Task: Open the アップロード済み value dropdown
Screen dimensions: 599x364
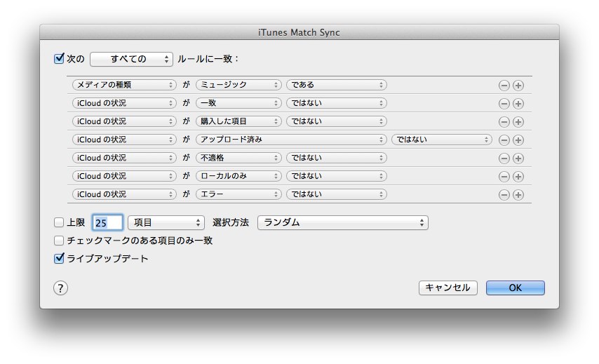Action: [x=291, y=140]
